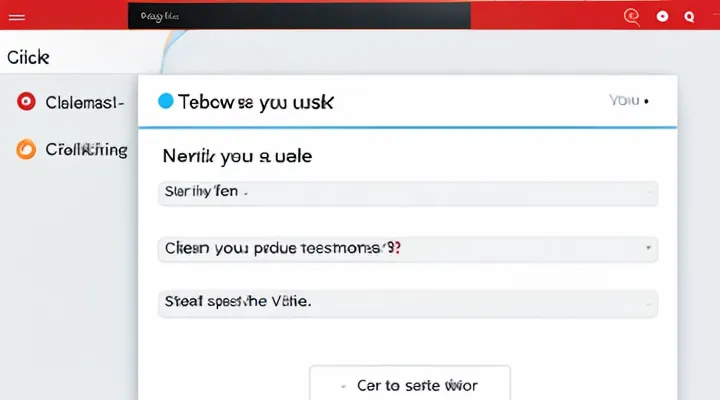
Task: Open the "You" menu in the dialog header
Action: [x=628, y=101]
